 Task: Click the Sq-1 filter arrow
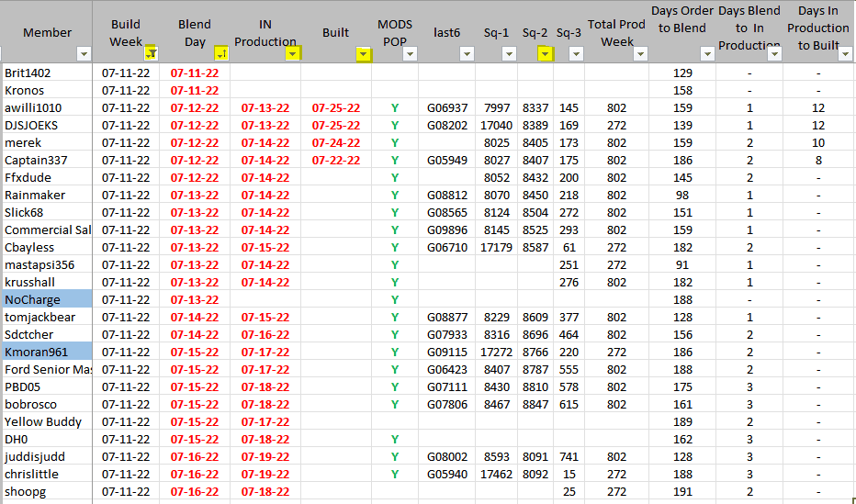coord(508,54)
